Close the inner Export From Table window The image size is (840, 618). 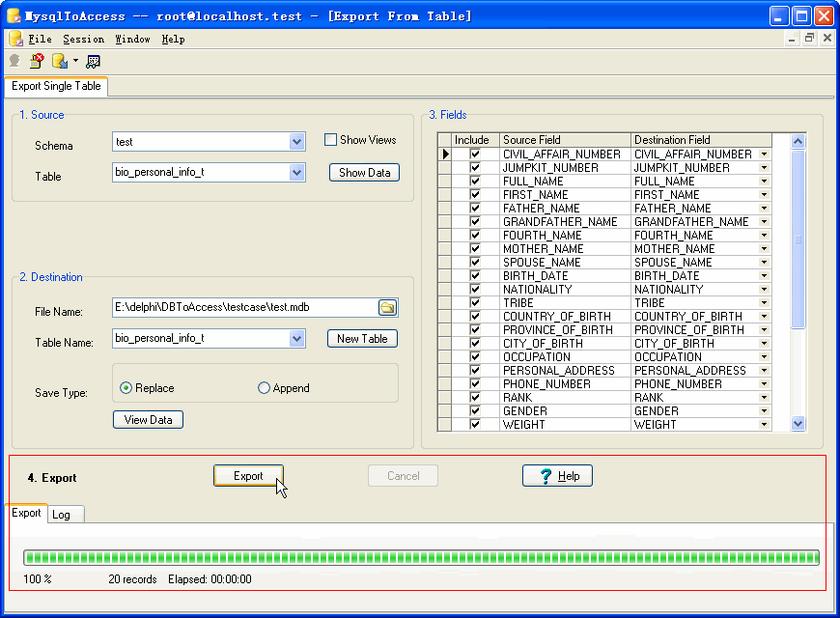point(827,38)
